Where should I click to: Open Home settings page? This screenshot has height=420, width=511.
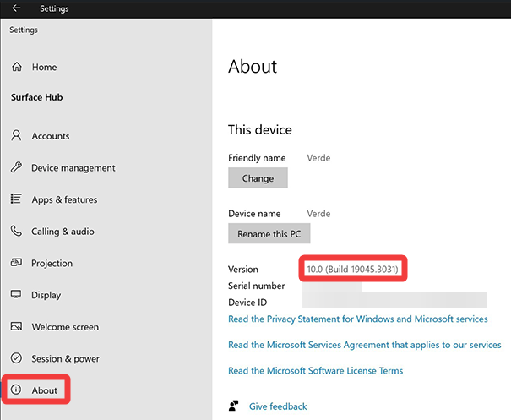[44, 67]
